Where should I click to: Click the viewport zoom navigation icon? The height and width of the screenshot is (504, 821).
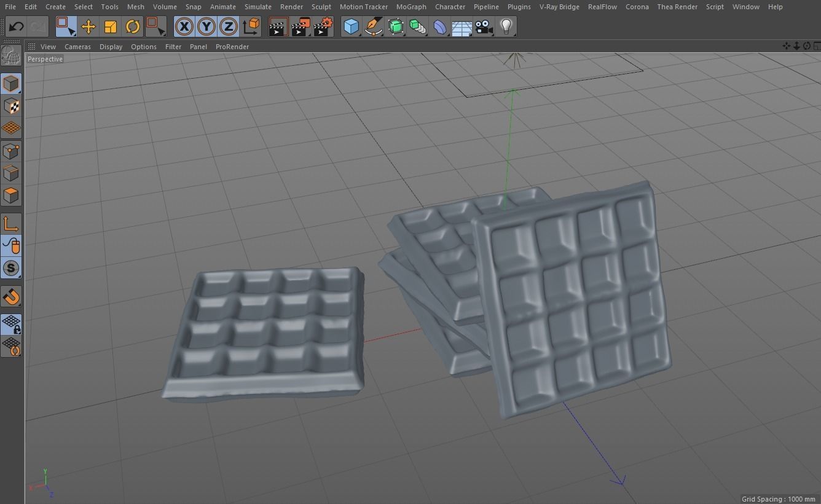tap(796, 46)
